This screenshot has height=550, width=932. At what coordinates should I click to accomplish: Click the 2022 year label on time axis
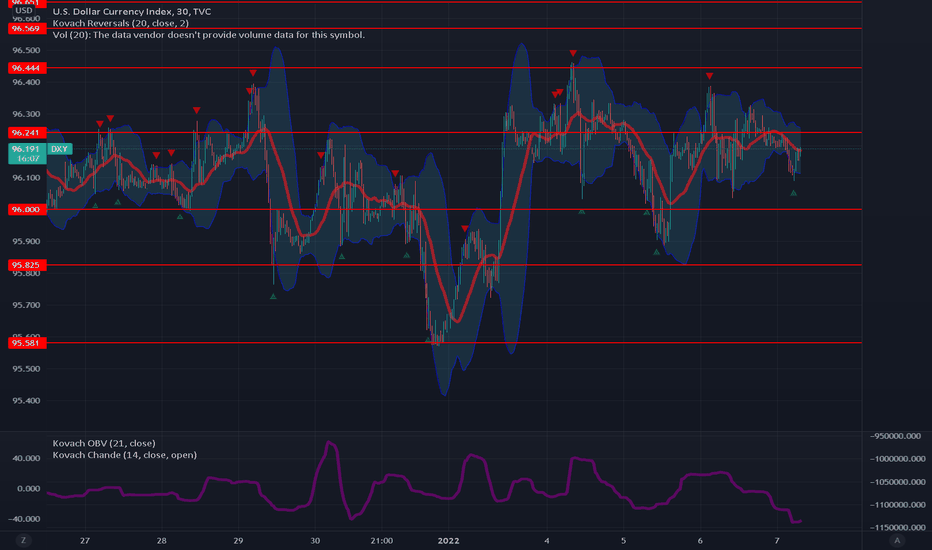448,540
